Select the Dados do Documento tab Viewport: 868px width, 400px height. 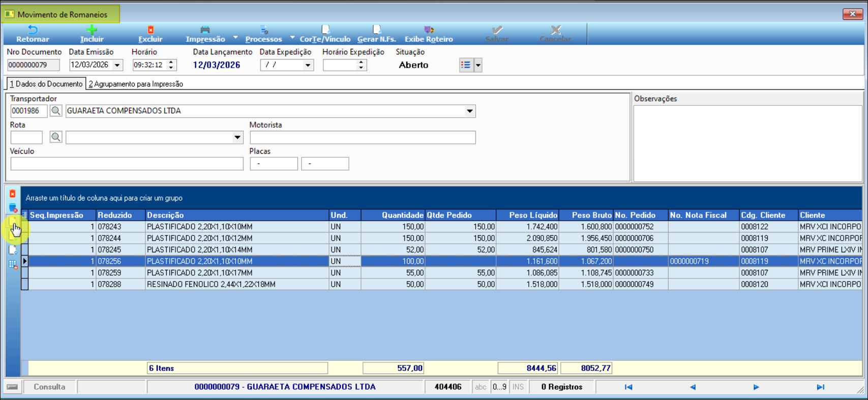[46, 84]
